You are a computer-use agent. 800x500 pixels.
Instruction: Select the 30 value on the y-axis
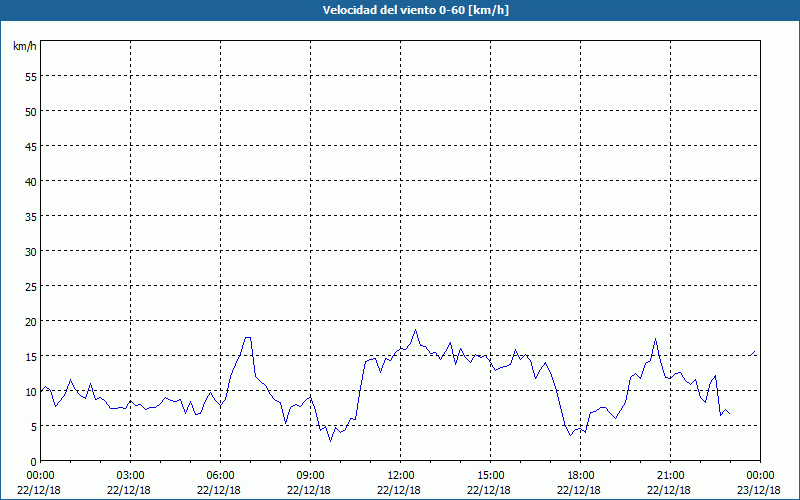pos(31,252)
